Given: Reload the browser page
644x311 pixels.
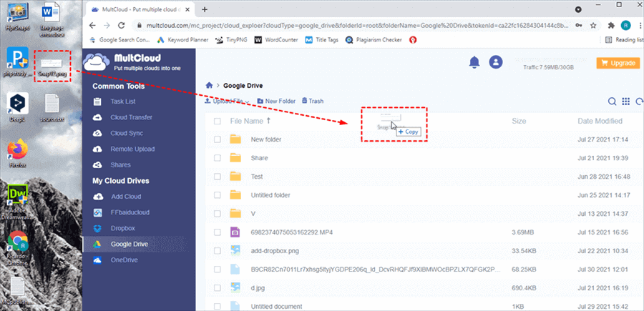Looking at the screenshot, I should click(121, 26).
